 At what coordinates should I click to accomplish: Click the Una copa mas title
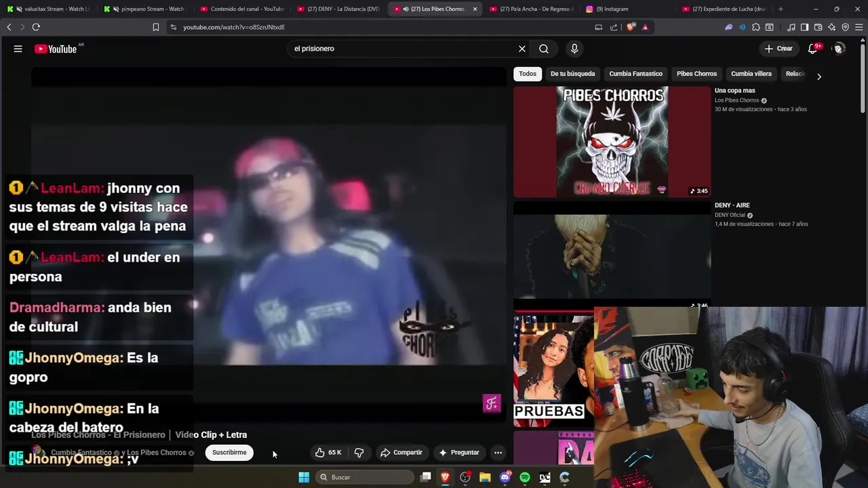coord(734,90)
